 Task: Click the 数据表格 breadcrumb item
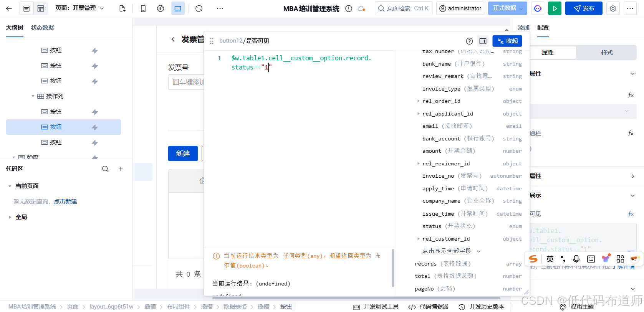(x=235, y=307)
